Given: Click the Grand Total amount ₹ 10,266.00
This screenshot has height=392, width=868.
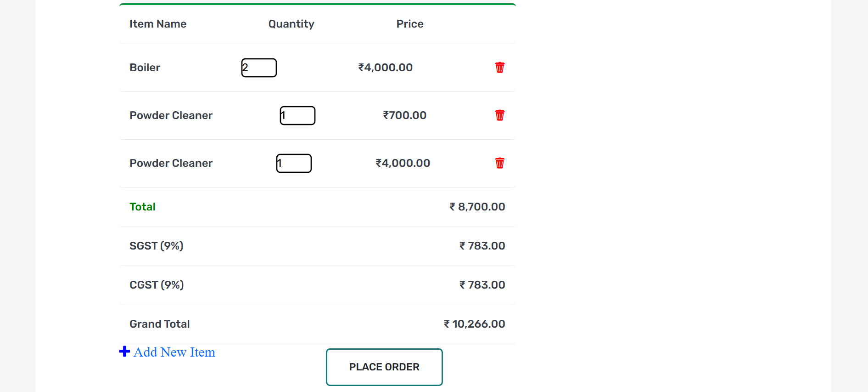Looking at the screenshot, I should coord(474,324).
